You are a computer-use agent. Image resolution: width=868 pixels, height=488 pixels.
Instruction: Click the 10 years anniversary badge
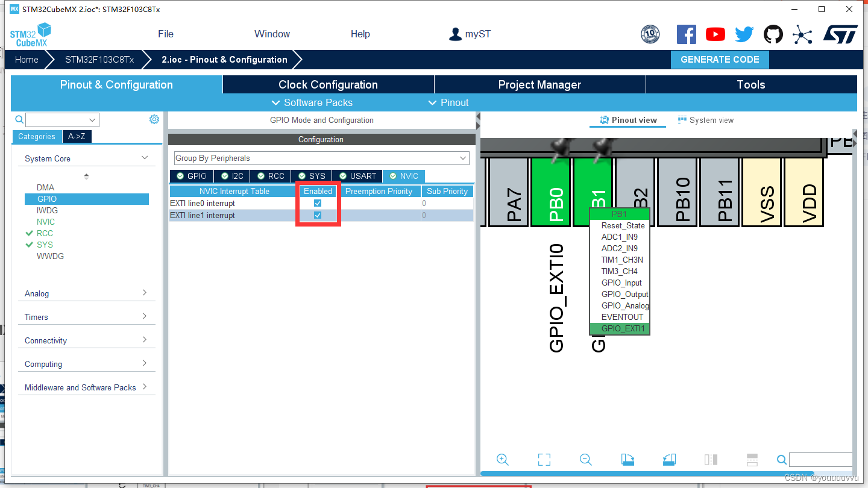click(x=650, y=34)
